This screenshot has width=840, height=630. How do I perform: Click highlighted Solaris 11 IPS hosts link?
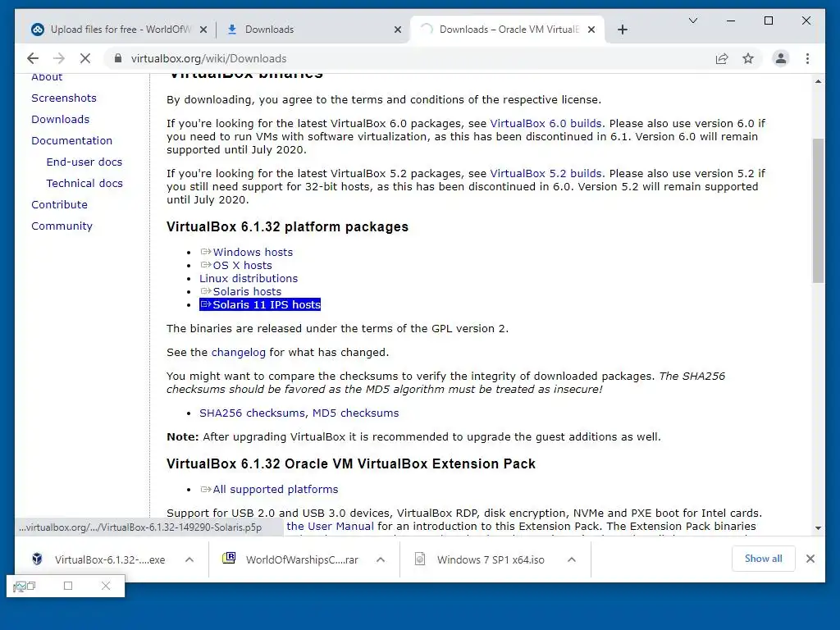click(x=260, y=305)
